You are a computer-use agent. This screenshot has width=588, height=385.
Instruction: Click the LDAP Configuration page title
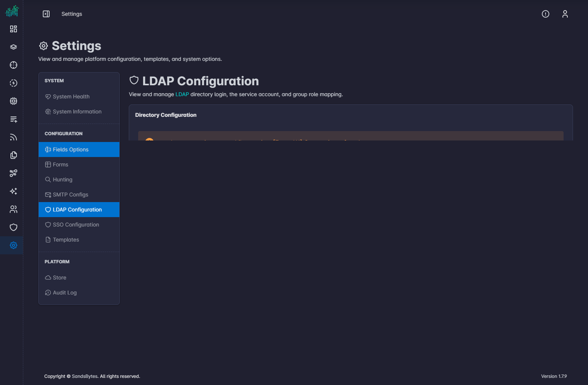pyautogui.click(x=201, y=81)
